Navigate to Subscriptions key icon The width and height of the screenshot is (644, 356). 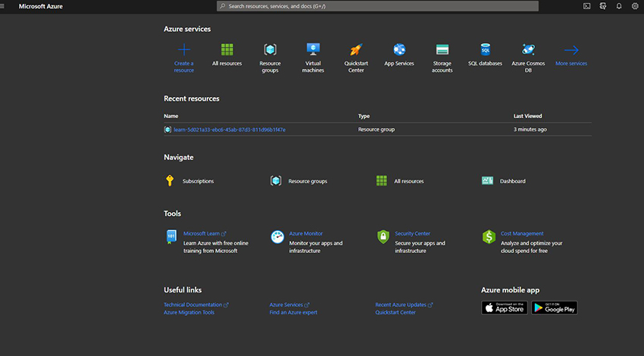pos(170,181)
